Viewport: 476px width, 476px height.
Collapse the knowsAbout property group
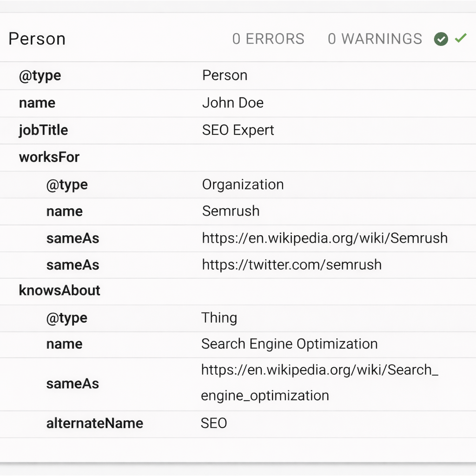click(60, 291)
